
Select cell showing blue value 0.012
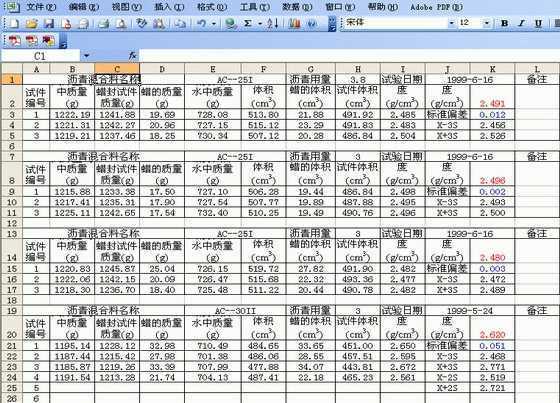492,115
